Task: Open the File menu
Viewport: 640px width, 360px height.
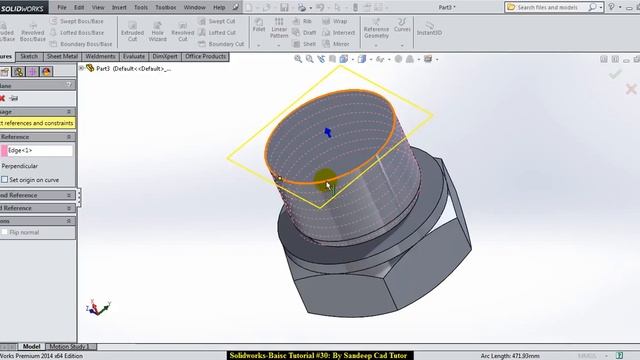Action: [62, 7]
